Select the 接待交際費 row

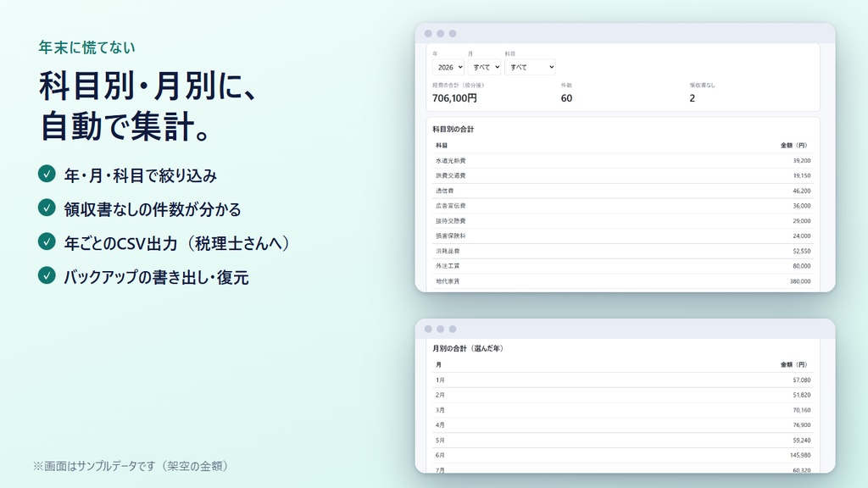pos(623,221)
